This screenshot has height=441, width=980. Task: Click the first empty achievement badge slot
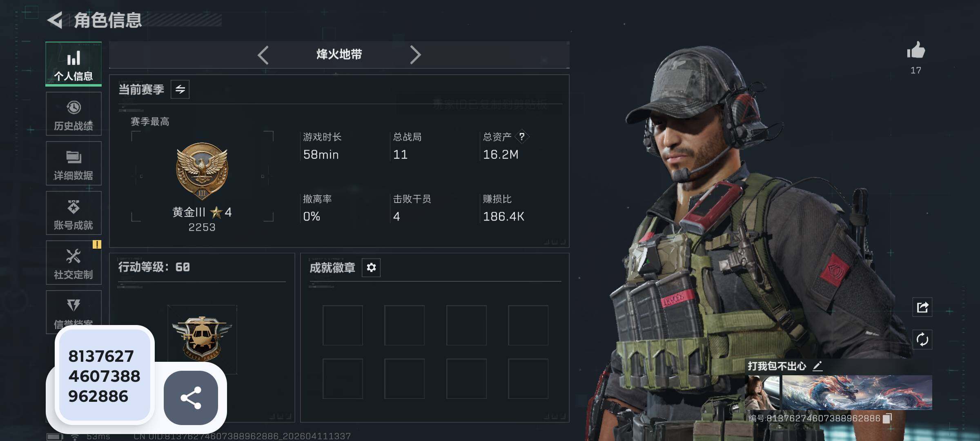[343, 325]
